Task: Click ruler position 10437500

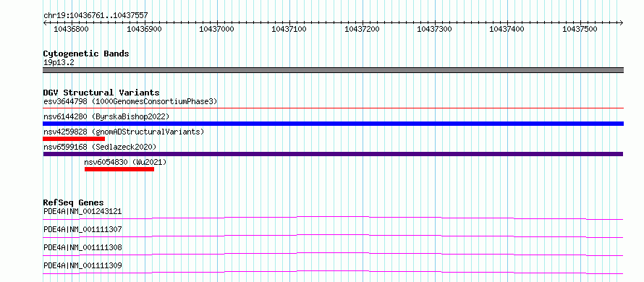Action: pyautogui.click(x=580, y=29)
